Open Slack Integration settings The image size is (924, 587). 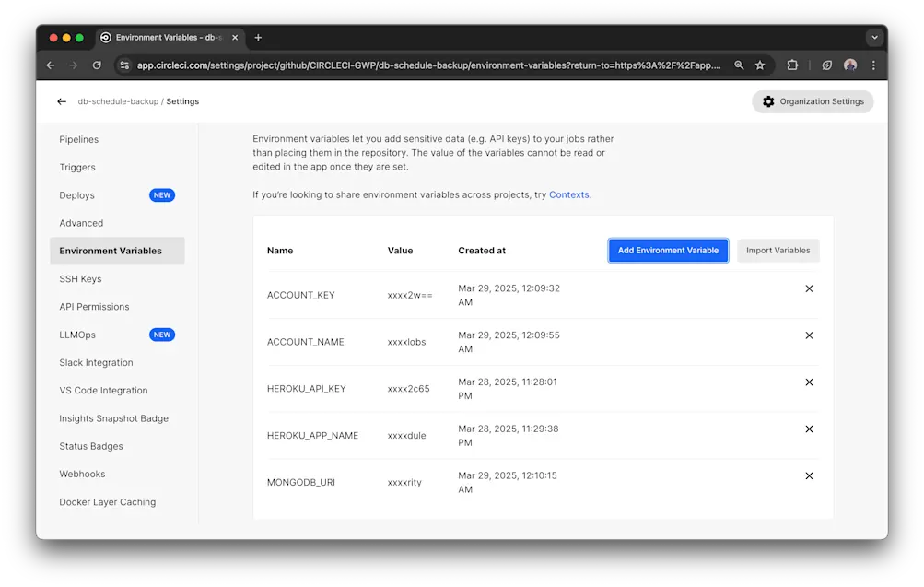(96, 362)
